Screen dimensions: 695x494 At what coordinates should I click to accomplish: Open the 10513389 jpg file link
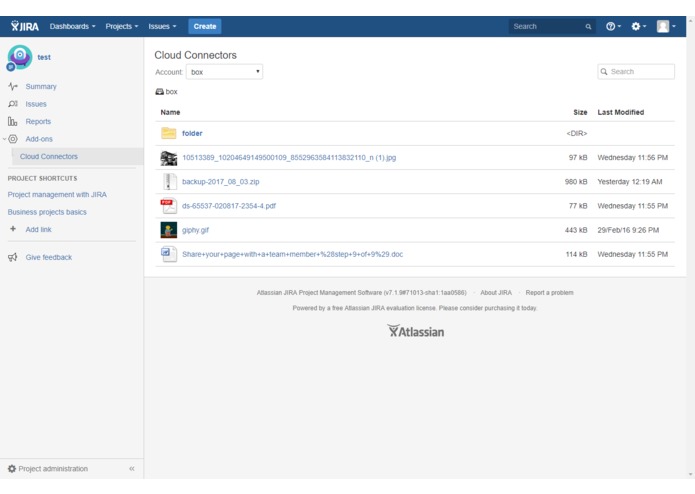(289, 157)
